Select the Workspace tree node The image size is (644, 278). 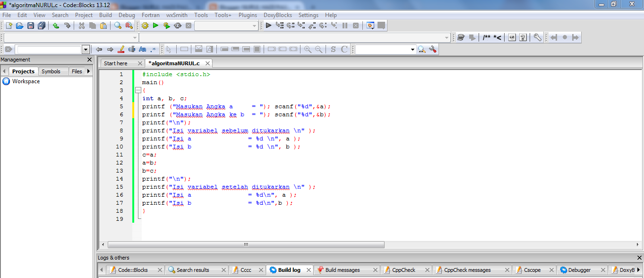(x=26, y=81)
